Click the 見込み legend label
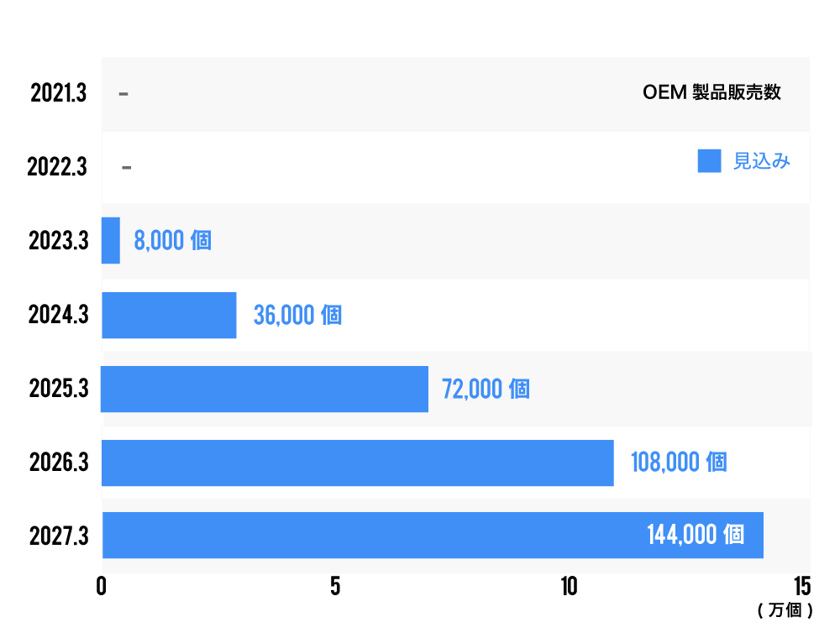 (762, 162)
